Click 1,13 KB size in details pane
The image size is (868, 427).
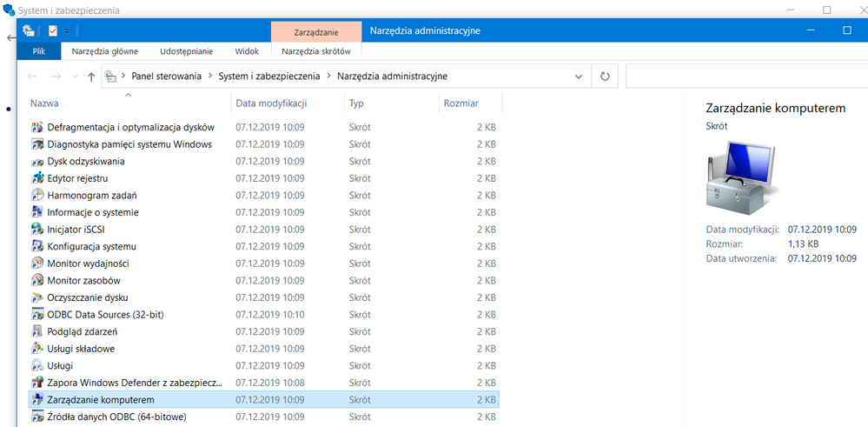click(803, 244)
